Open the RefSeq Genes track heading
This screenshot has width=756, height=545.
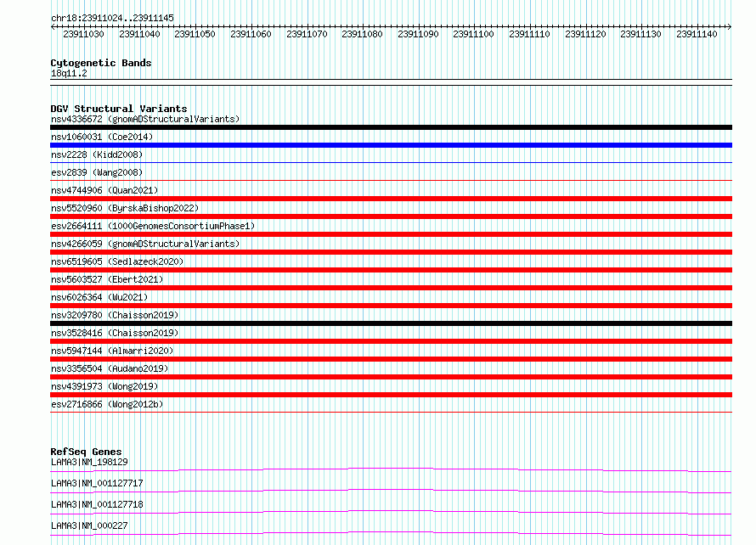tap(86, 452)
